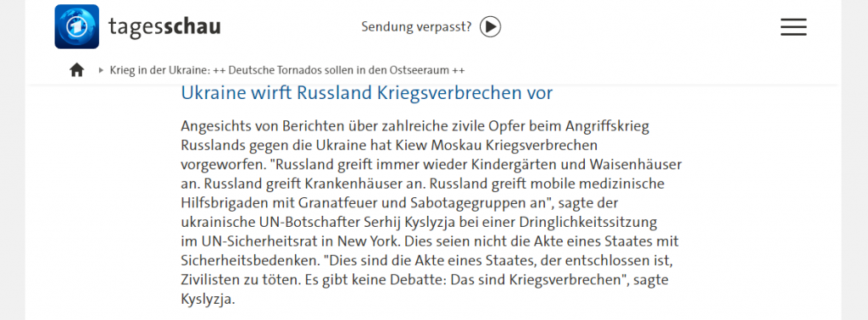The width and height of the screenshot is (868, 320).
Task: Click headline 'Ukraine wirft Russland Kriegsverbrechen vor'
Action: [x=367, y=93]
